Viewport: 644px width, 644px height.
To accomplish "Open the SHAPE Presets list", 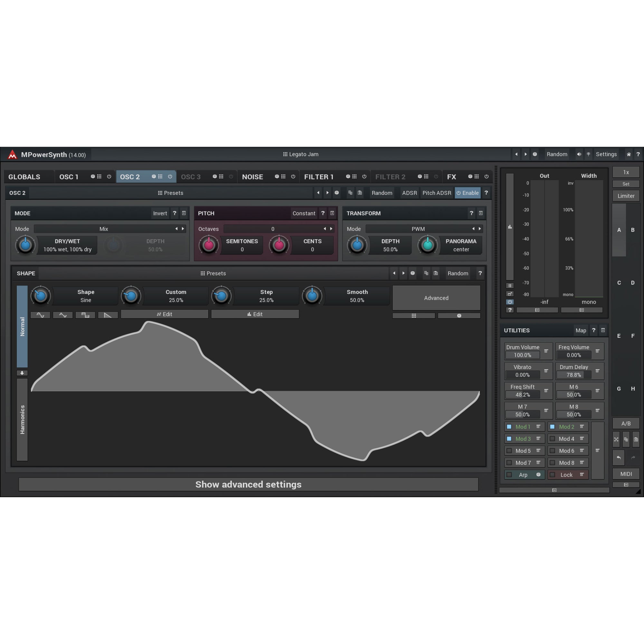I will (x=213, y=273).
